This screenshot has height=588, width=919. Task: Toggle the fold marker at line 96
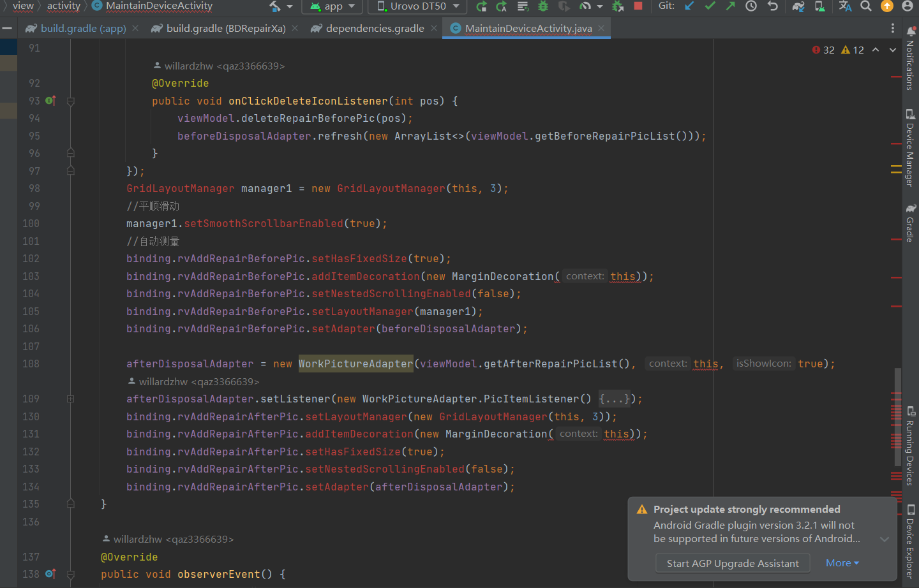click(71, 153)
